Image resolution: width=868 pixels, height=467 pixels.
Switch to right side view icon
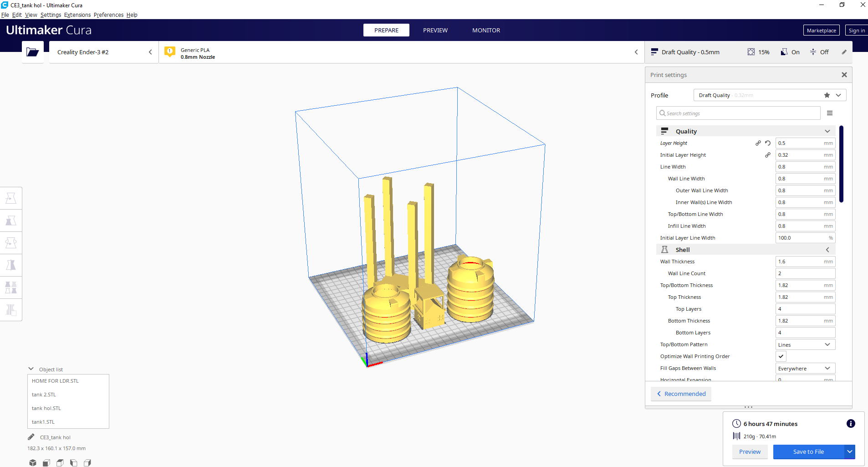click(87, 463)
